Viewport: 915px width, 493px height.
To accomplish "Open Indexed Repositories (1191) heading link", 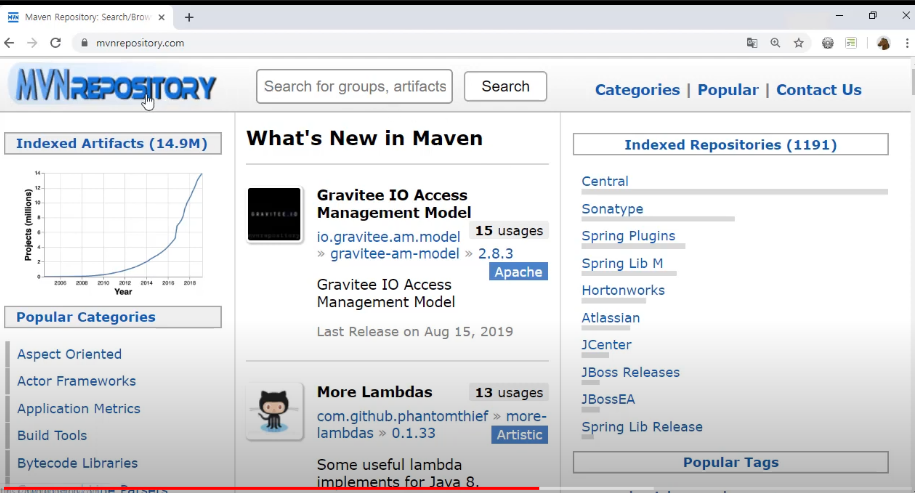I will [731, 145].
